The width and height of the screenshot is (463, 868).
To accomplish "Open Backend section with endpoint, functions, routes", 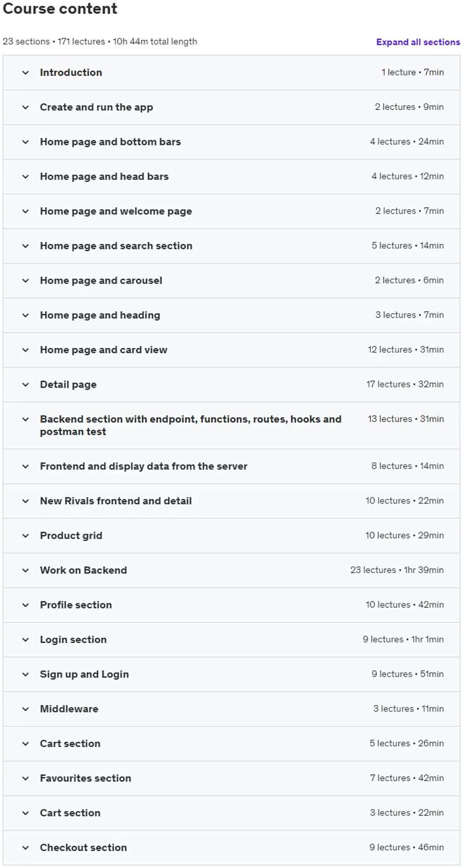I will pyautogui.click(x=231, y=425).
